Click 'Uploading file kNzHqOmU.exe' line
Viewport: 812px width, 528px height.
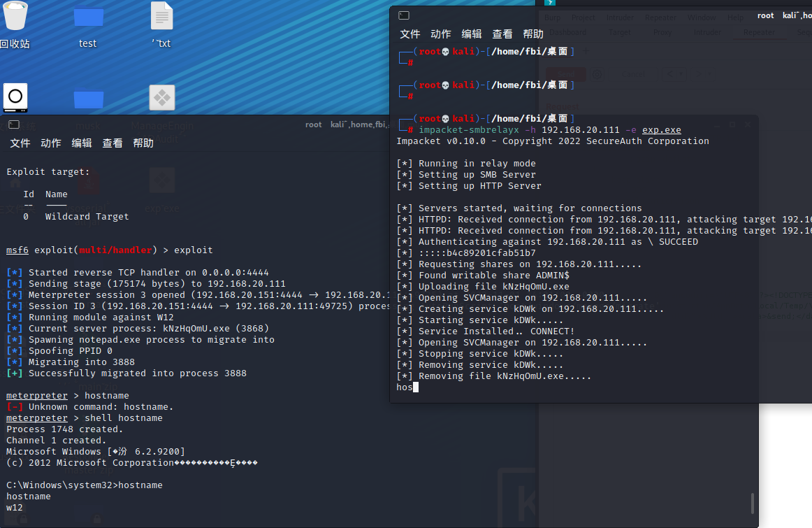click(483, 287)
